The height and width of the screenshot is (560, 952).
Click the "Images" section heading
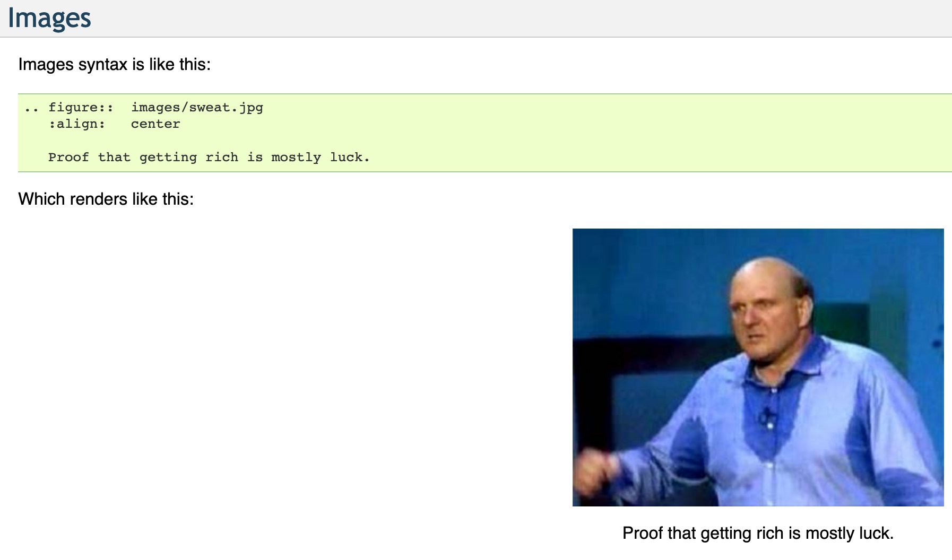(x=49, y=18)
